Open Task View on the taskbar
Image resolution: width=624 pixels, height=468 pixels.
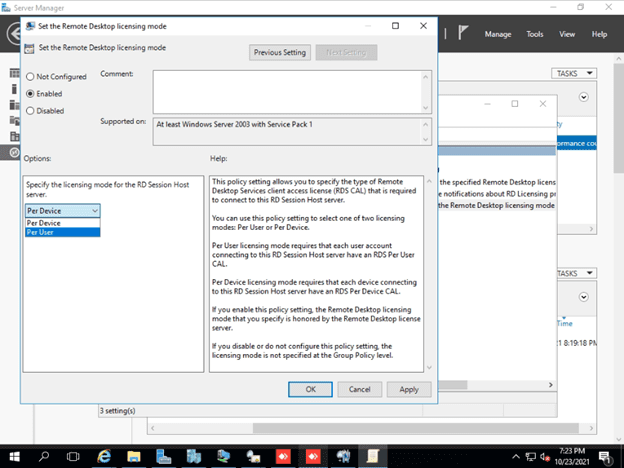click(x=73, y=456)
